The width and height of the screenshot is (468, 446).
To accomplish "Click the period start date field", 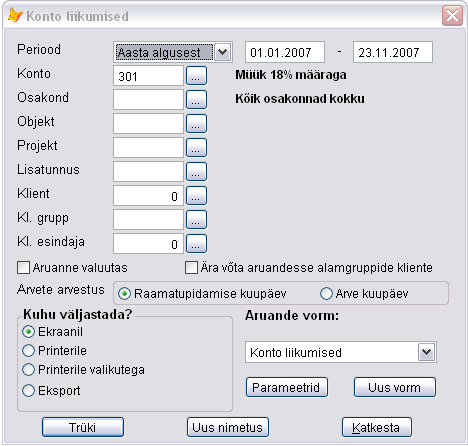I will (x=285, y=52).
